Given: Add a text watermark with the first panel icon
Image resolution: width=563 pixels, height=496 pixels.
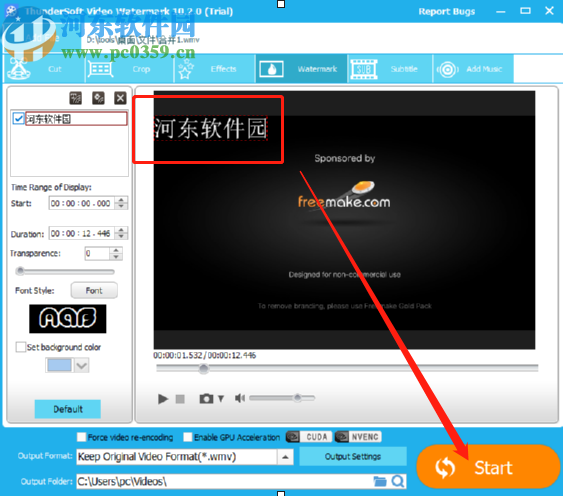Looking at the screenshot, I should point(75,98).
